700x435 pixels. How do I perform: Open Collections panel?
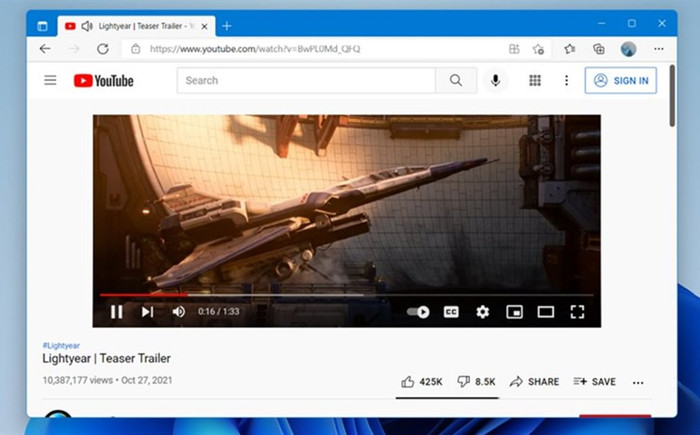(x=599, y=49)
